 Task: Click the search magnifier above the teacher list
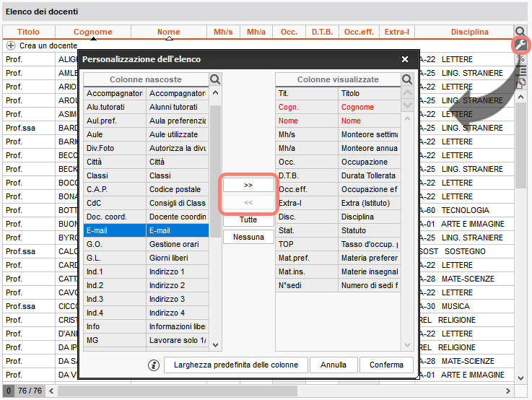[x=520, y=32]
